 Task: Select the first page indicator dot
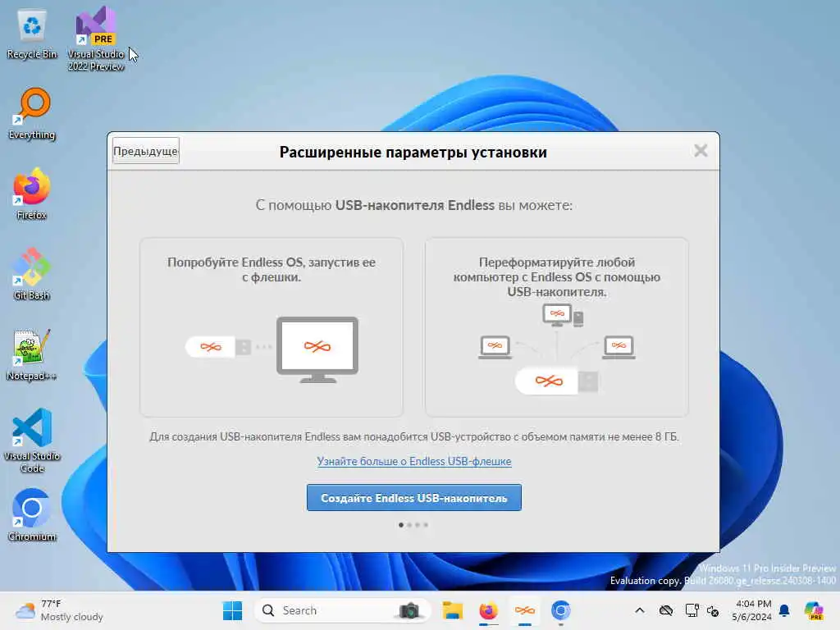(400, 525)
